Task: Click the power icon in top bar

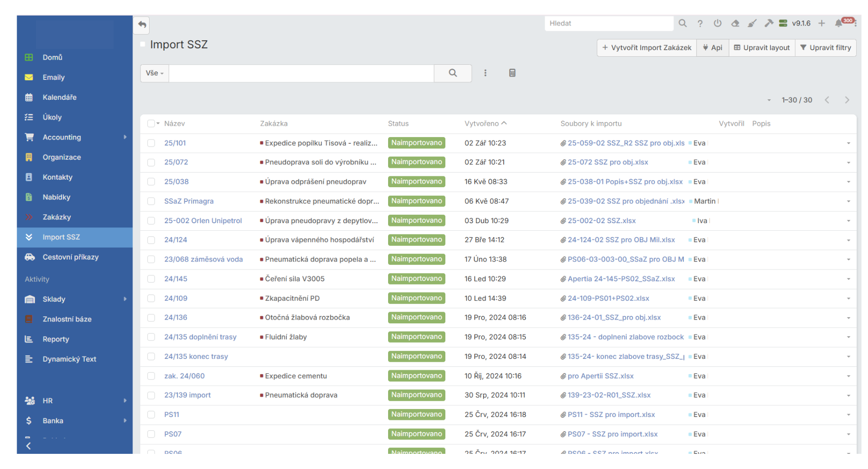Action: (x=717, y=23)
